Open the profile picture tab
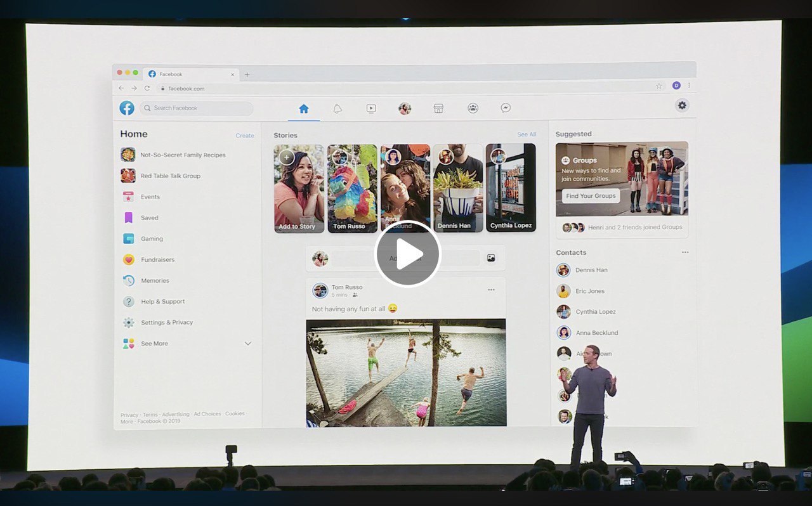 tap(405, 108)
